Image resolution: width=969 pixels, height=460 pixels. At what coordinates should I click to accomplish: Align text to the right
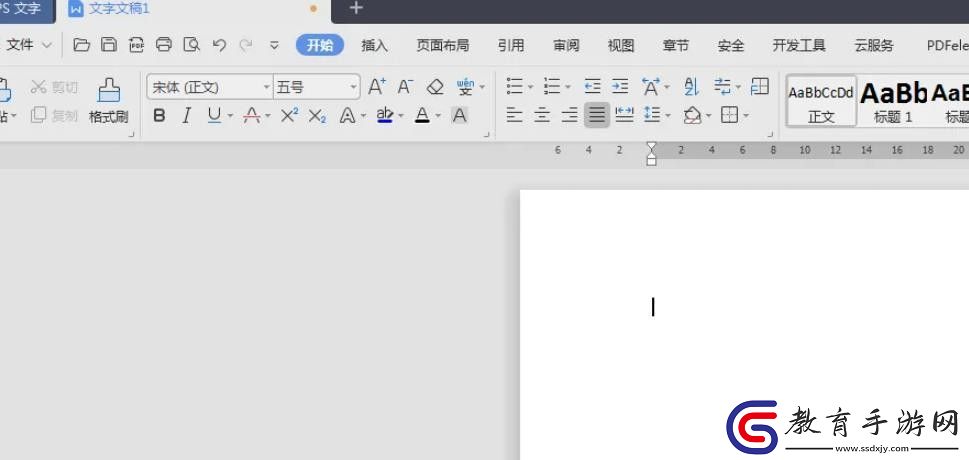point(569,115)
